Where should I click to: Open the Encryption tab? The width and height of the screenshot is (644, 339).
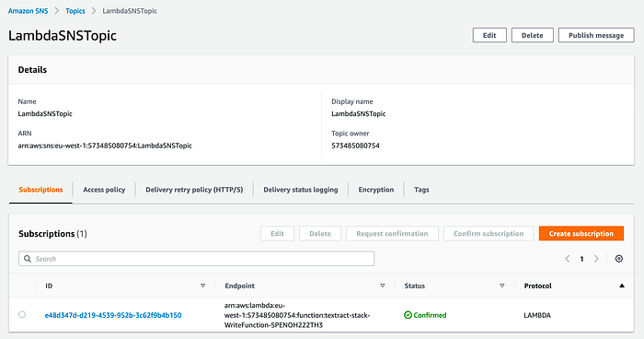pos(375,190)
